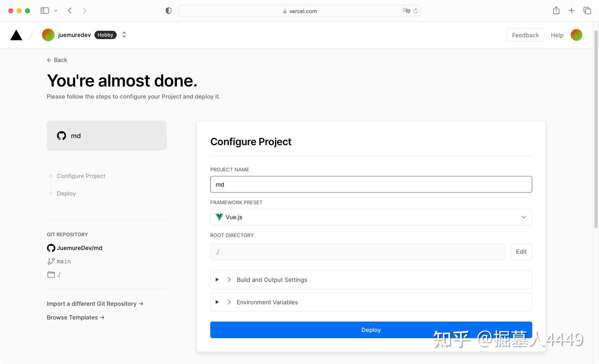
Task: Reload the page in address bar
Action: (x=416, y=11)
